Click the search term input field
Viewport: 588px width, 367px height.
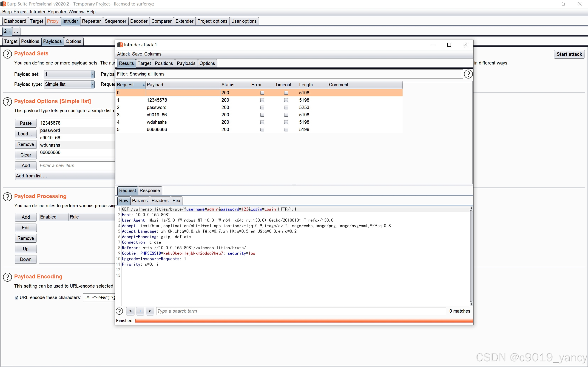tap(301, 311)
